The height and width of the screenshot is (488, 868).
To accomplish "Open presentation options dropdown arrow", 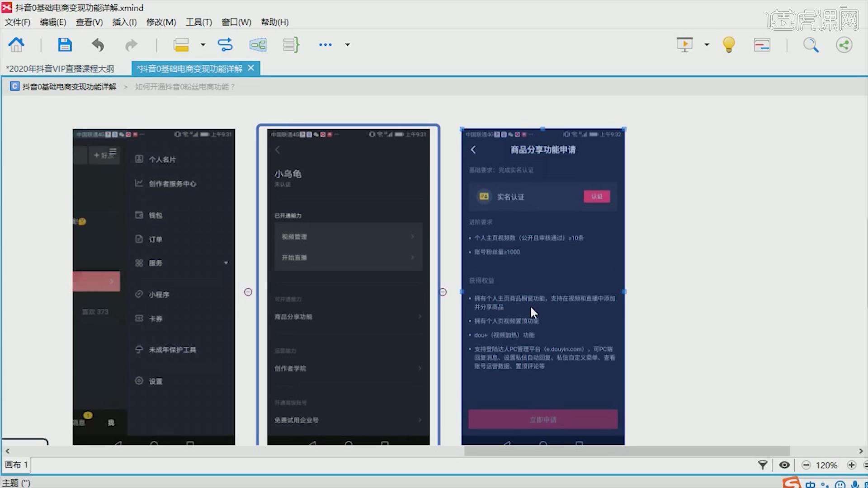I will tap(707, 45).
